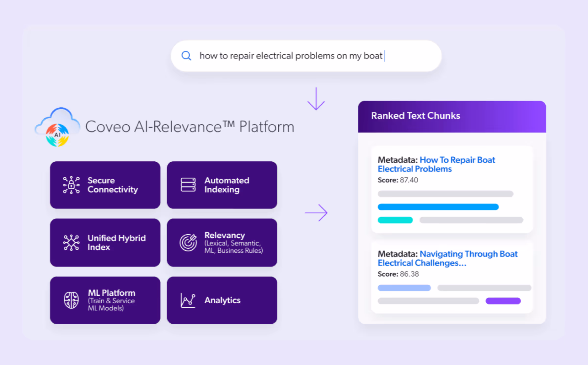Click the Automated Indexing server-stack icon

pyautogui.click(x=188, y=185)
